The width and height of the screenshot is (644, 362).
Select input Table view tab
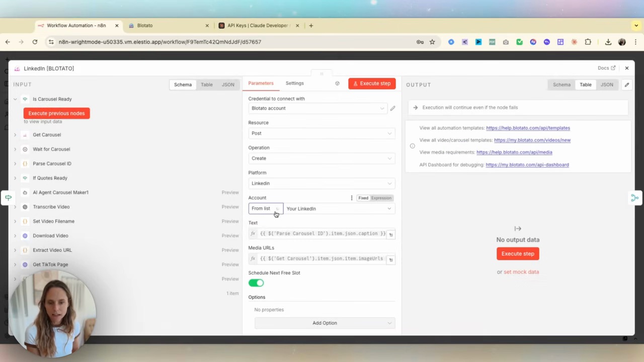(x=207, y=84)
